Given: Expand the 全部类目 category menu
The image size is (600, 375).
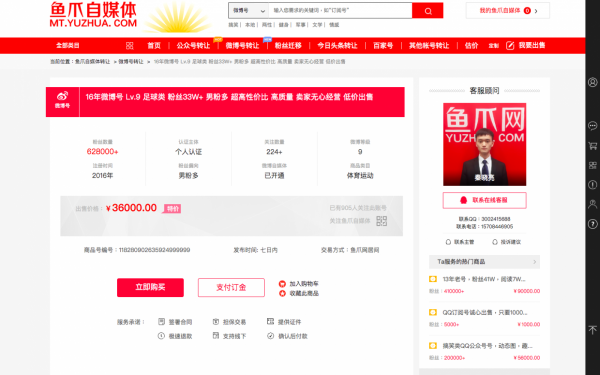Looking at the screenshot, I should click(68, 46).
